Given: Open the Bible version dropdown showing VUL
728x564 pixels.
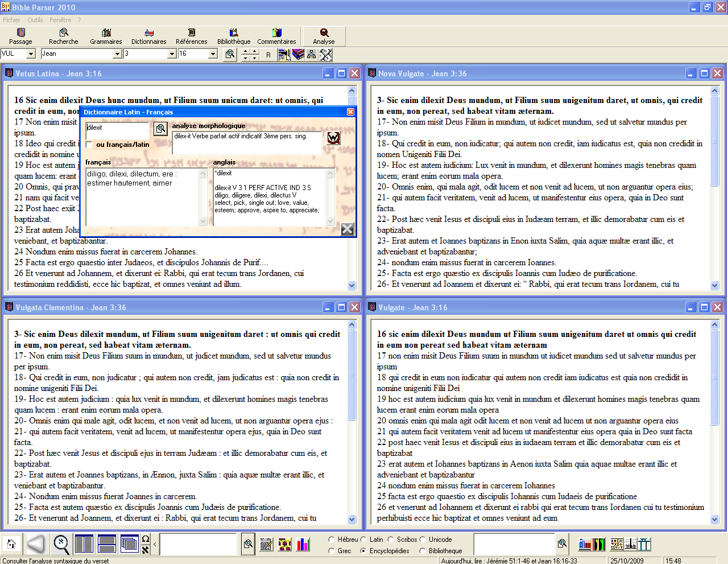Looking at the screenshot, I should 31,53.
